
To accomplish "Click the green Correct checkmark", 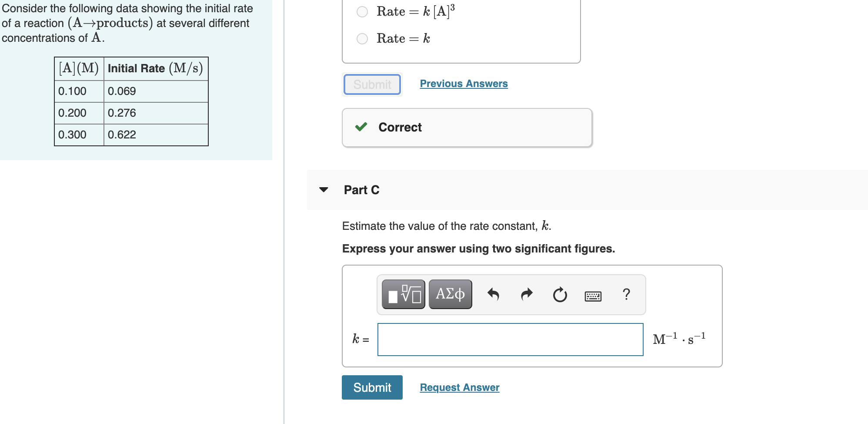I will (x=361, y=127).
